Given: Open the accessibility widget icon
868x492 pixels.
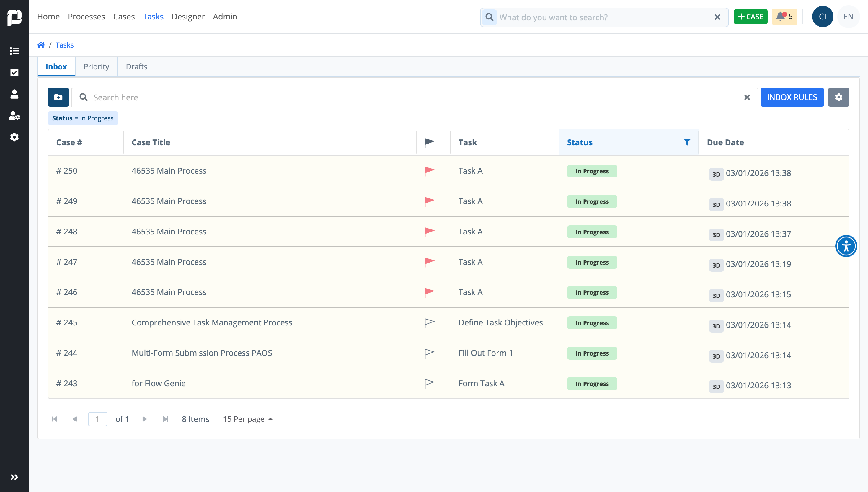Looking at the screenshot, I should (x=846, y=246).
